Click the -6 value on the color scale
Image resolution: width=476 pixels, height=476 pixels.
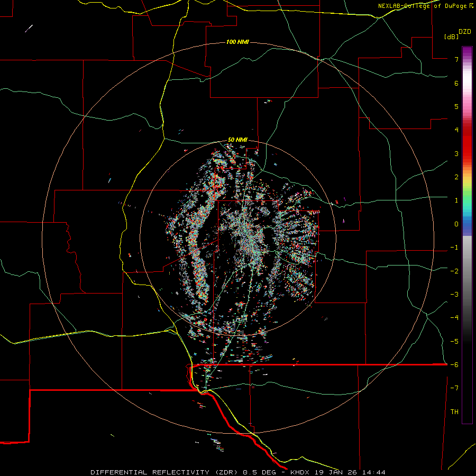pyautogui.click(x=454, y=365)
